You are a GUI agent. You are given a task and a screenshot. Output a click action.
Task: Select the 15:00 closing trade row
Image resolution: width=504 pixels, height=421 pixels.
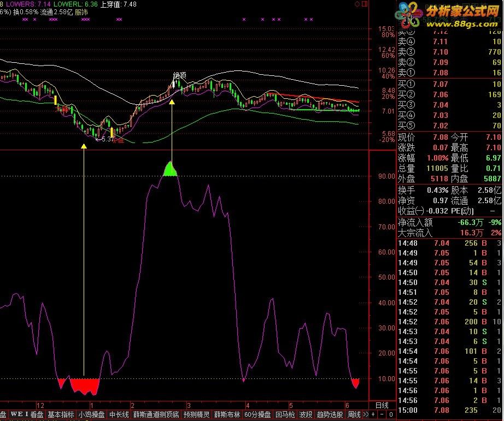click(x=449, y=410)
